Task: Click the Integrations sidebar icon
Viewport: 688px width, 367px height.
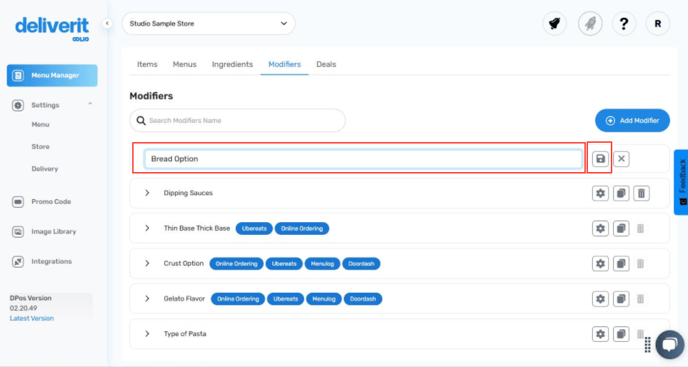Action: [18, 261]
